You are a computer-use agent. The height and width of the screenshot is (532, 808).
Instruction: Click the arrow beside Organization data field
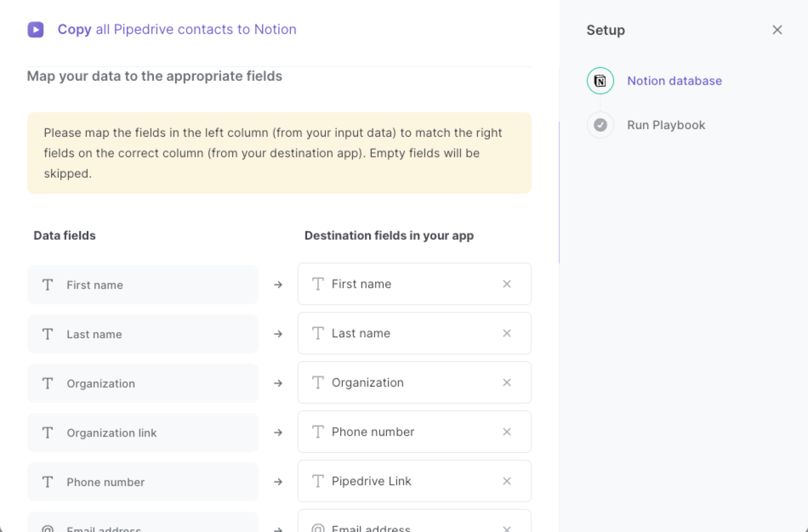pyautogui.click(x=278, y=384)
